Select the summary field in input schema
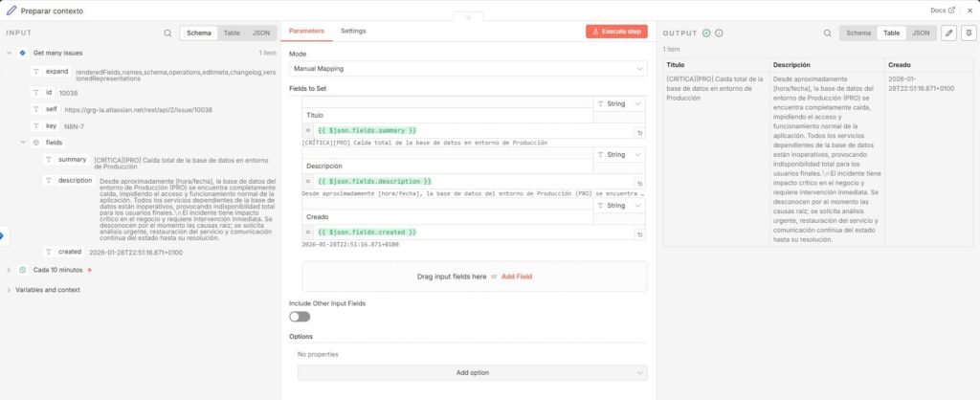 [66, 160]
